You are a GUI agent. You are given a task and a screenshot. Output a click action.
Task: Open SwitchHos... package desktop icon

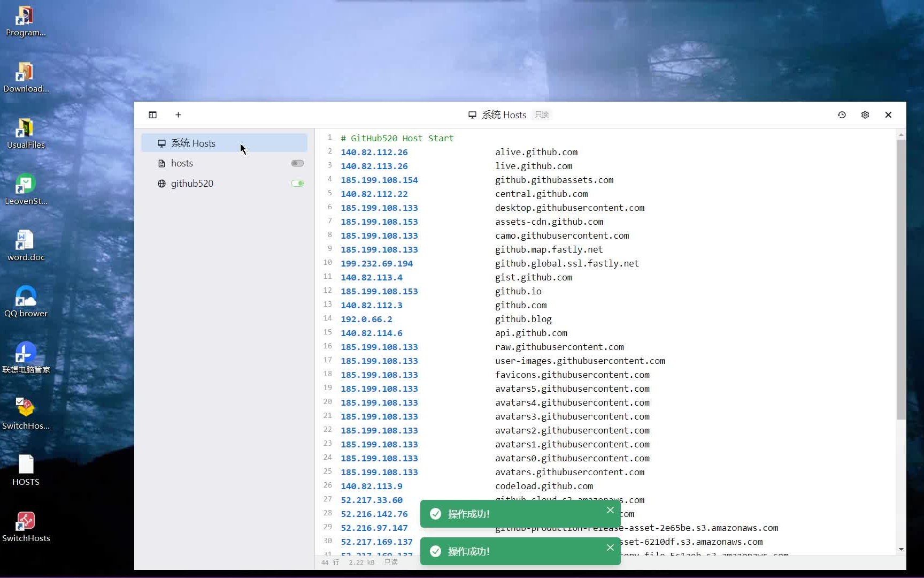click(x=26, y=415)
